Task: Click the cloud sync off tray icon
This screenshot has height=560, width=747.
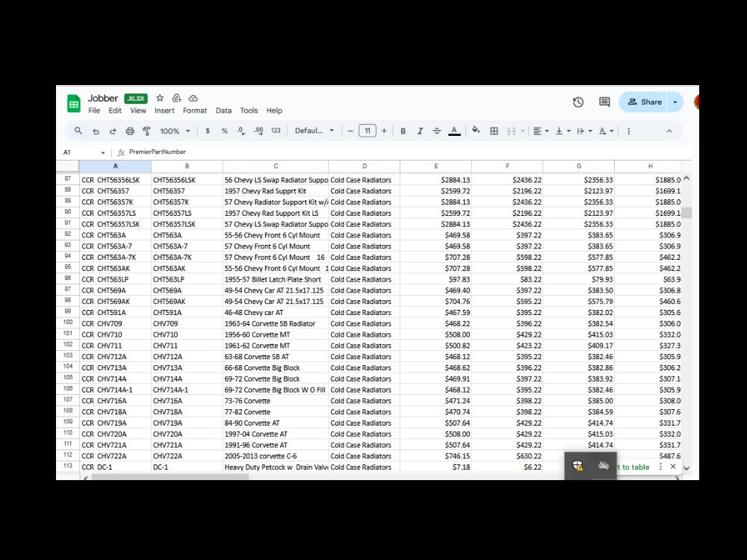Action: (603, 465)
